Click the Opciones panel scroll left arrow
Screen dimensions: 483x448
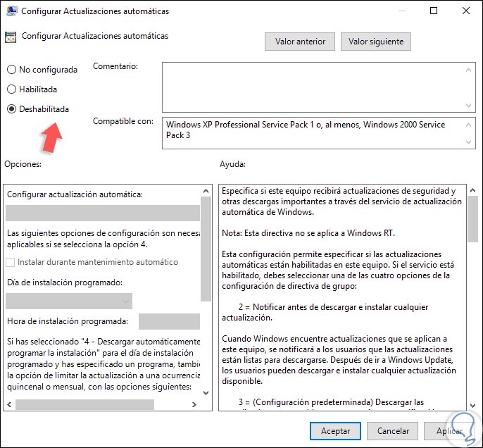[9, 404]
